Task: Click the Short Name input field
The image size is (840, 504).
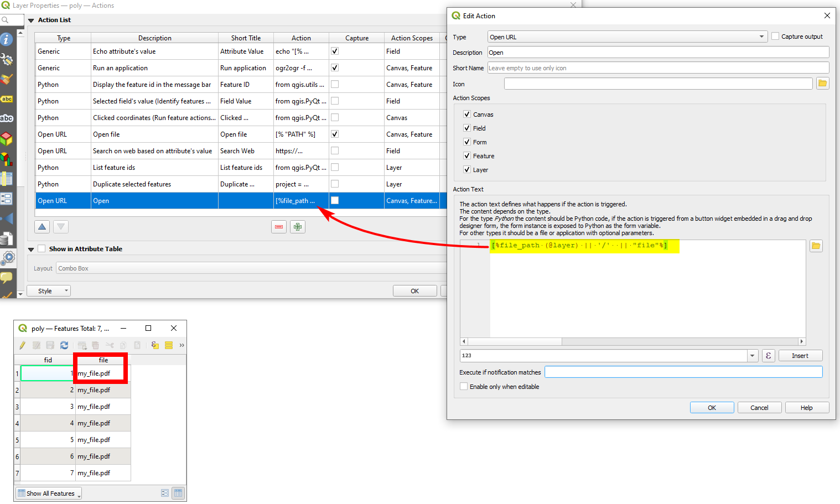Action: point(658,67)
